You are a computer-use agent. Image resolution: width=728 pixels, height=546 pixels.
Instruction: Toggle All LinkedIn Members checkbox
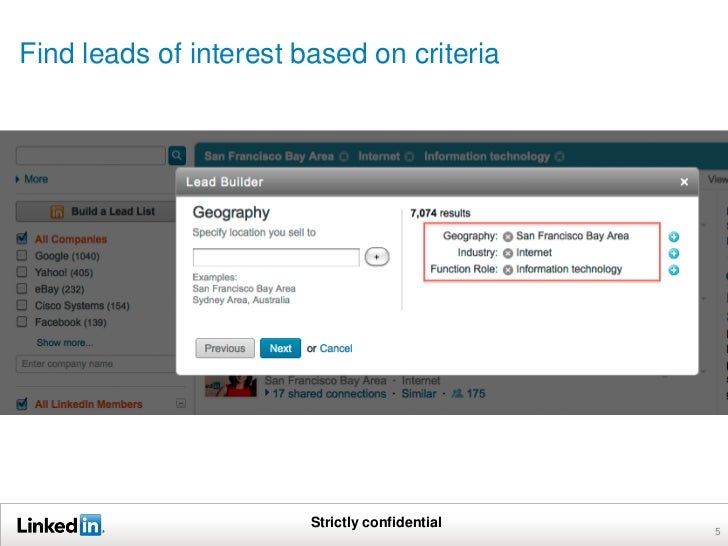(22, 404)
